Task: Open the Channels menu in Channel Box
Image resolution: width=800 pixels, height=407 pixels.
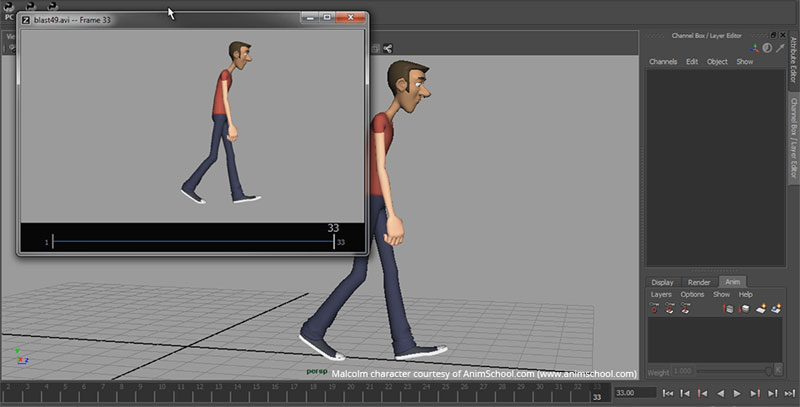Action: pyautogui.click(x=663, y=62)
